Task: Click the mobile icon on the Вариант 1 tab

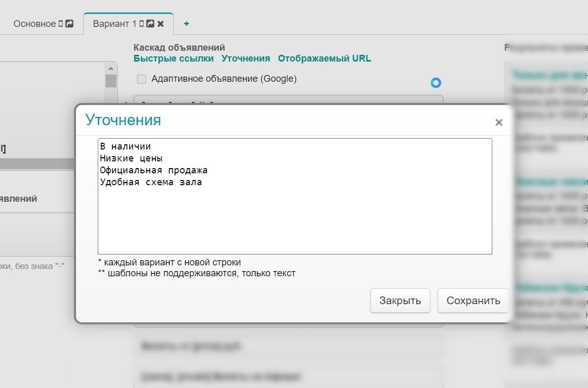Action: 141,24
